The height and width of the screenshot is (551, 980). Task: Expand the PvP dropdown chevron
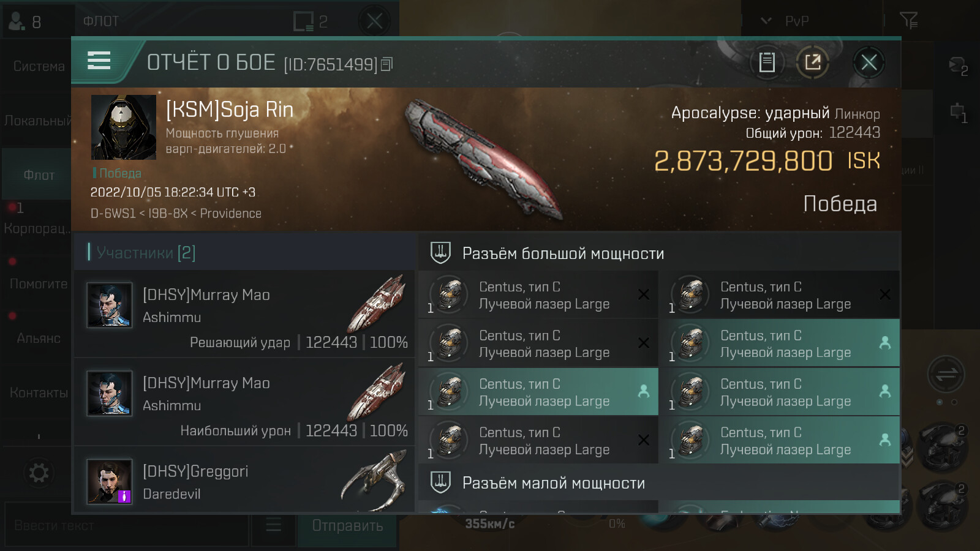pyautogui.click(x=766, y=21)
